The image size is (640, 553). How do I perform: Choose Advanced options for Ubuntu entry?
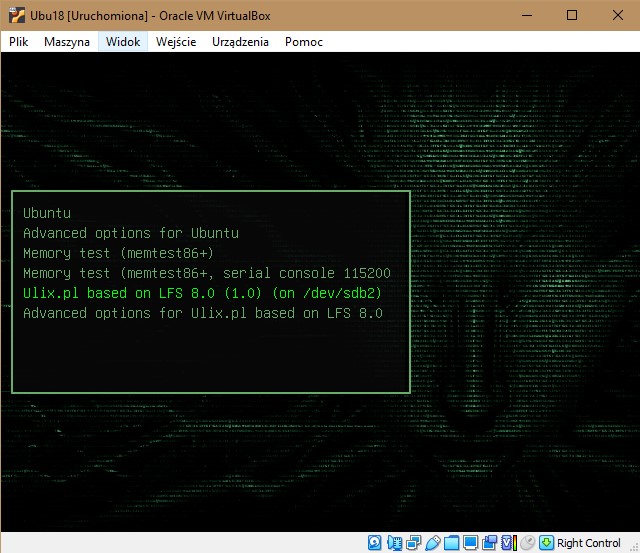tap(130, 233)
